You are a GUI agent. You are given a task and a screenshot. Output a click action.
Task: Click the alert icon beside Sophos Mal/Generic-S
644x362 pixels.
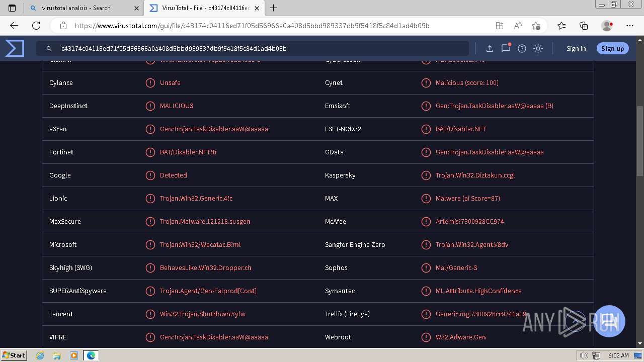(426, 268)
